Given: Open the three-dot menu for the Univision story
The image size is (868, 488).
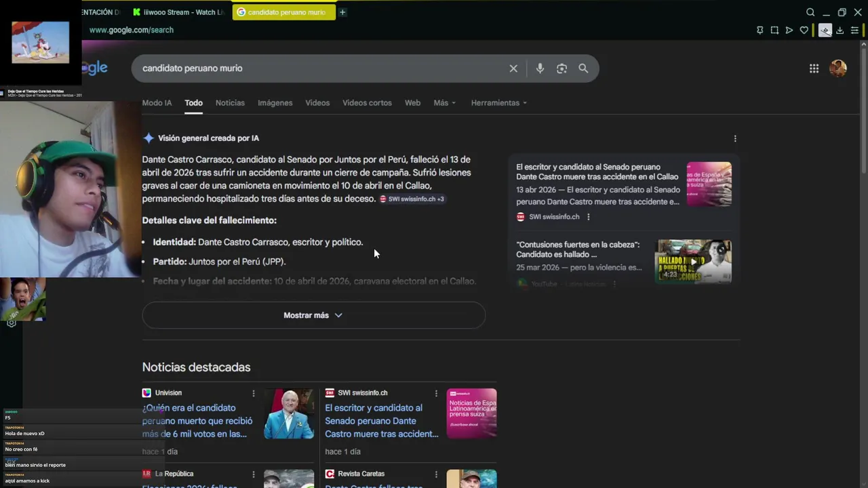Looking at the screenshot, I should 254,393.
